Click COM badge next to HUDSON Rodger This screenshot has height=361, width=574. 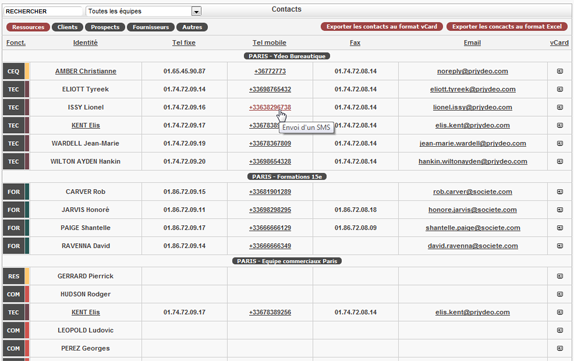(x=14, y=294)
